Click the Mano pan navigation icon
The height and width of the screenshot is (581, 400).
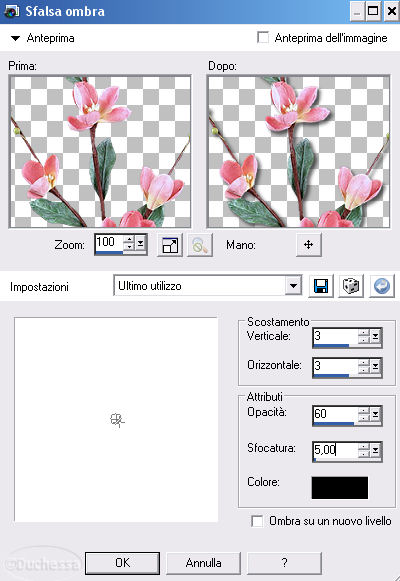click(x=309, y=245)
